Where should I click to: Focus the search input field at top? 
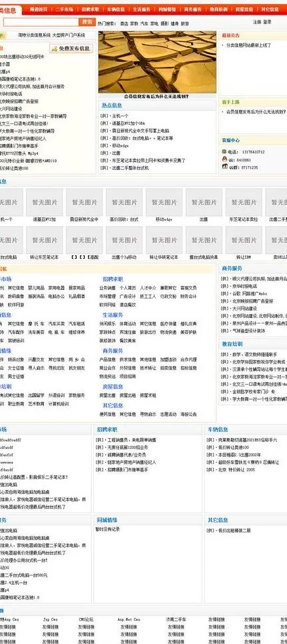[x=41, y=22]
